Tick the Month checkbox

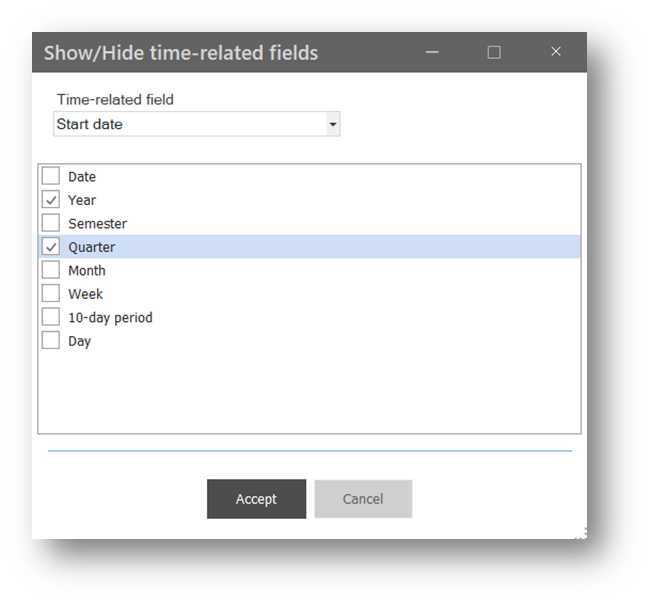[x=51, y=270]
